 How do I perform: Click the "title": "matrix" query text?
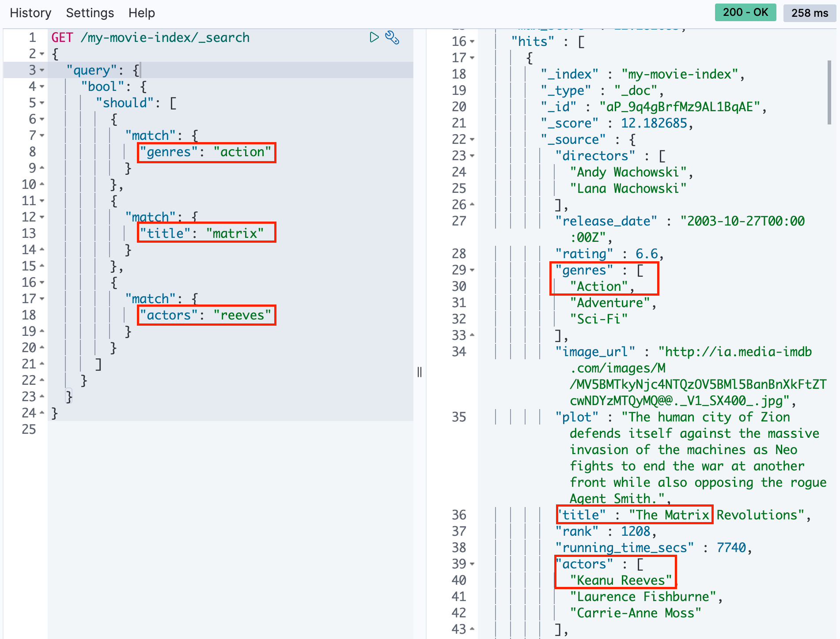pyautogui.click(x=202, y=233)
